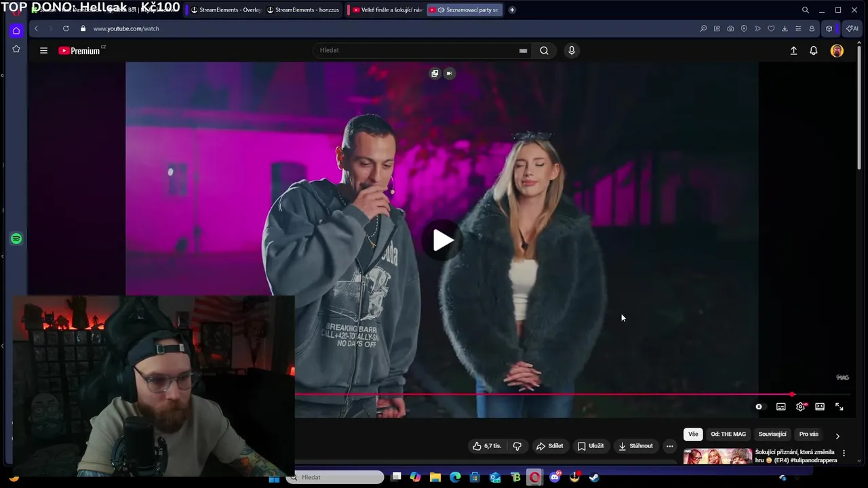This screenshot has height=488, width=868.
Task: Open the browser downloads icon
Action: pyautogui.click(x=785, y=28)
